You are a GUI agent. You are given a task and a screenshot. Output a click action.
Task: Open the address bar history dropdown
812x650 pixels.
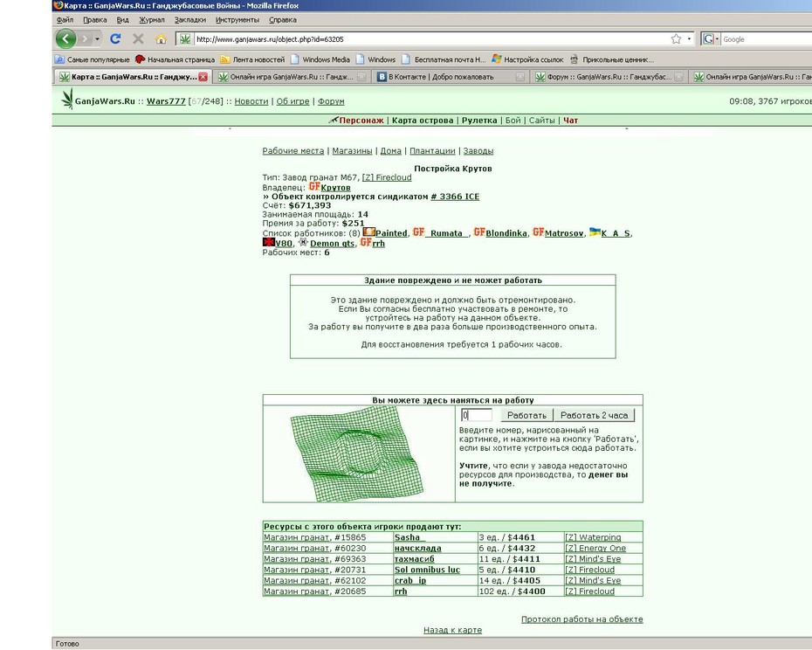(689, 38)
